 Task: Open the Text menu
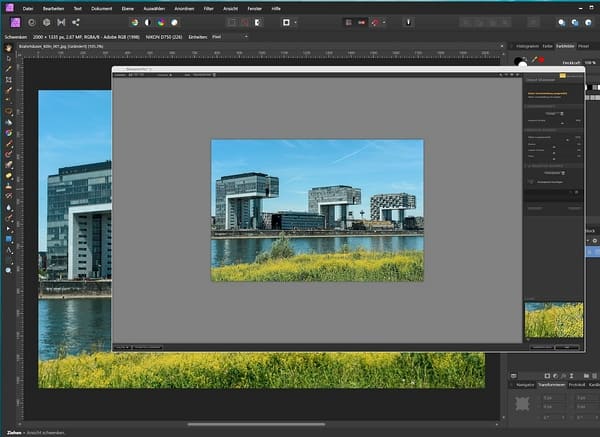78,8
